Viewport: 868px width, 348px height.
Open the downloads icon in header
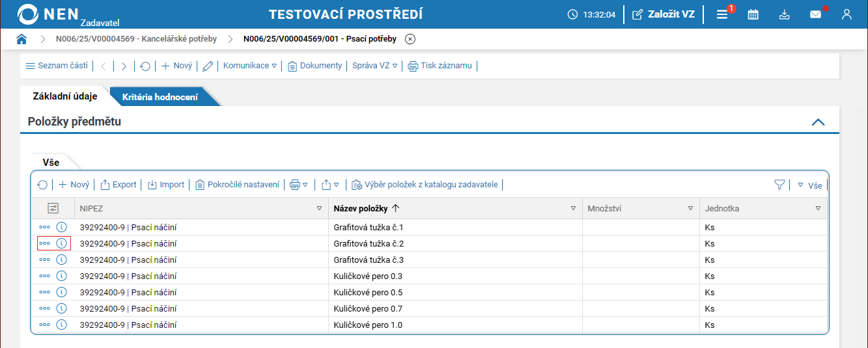coord(784,14)
